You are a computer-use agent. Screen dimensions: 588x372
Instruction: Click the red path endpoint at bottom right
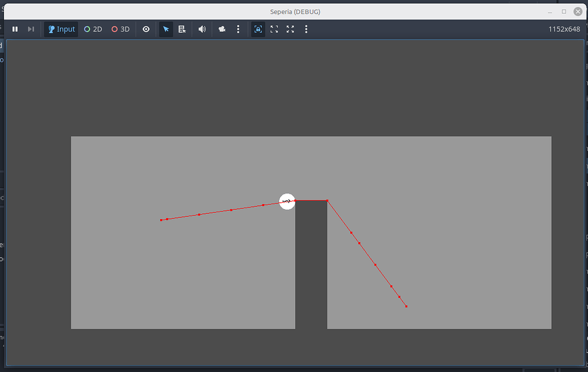pos(407,306)
